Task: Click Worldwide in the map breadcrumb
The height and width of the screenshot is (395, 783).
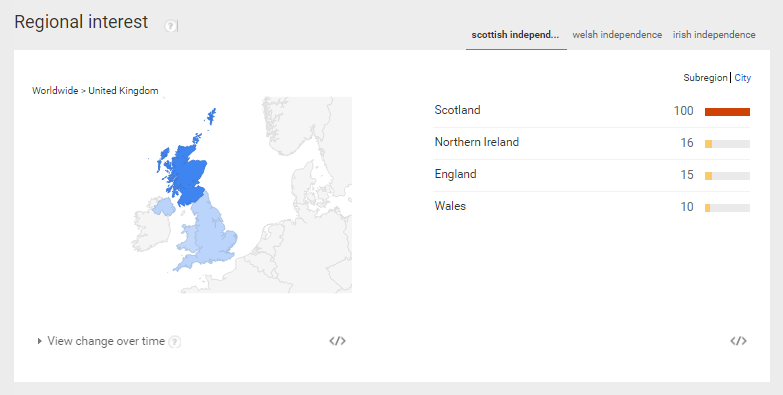Action: click(x=55, y=90)
